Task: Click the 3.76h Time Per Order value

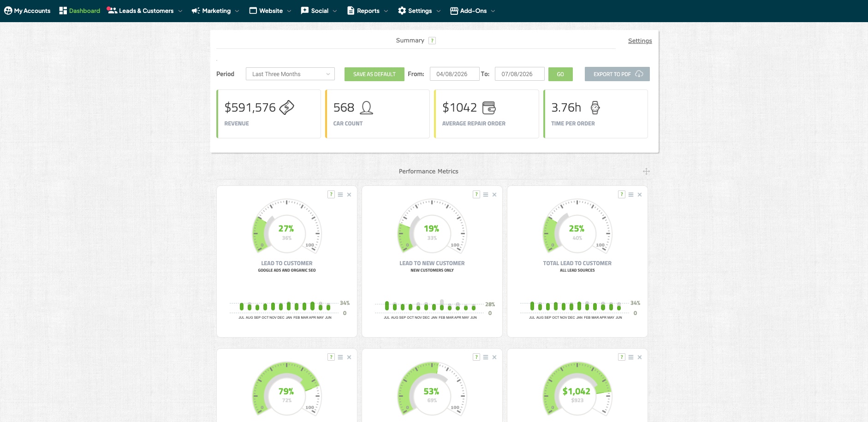Action: [566, 107]
